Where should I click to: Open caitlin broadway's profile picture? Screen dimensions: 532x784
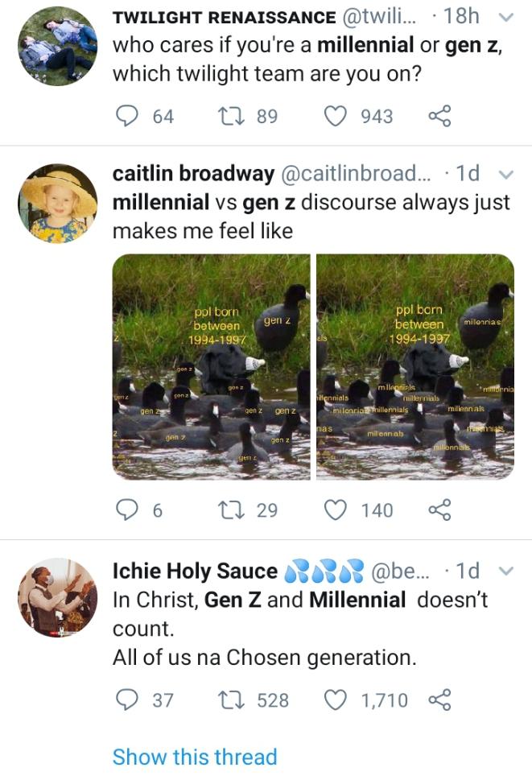click(57, 204)
